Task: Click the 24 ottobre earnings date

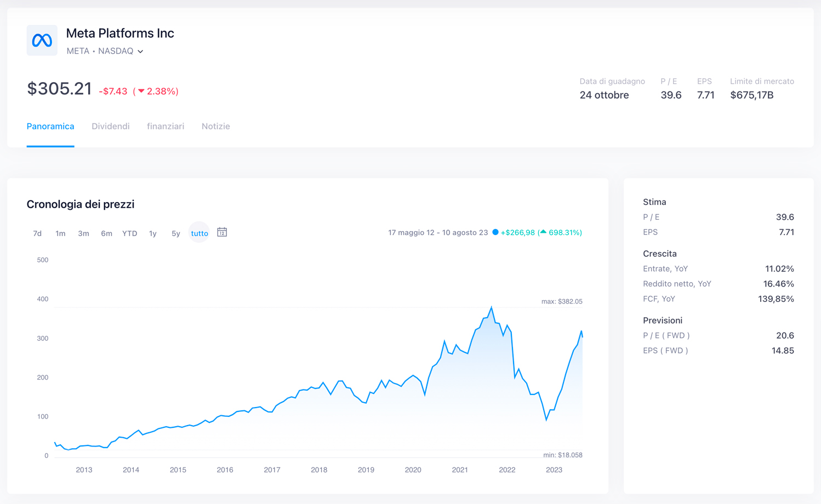Action: [604, 95]
